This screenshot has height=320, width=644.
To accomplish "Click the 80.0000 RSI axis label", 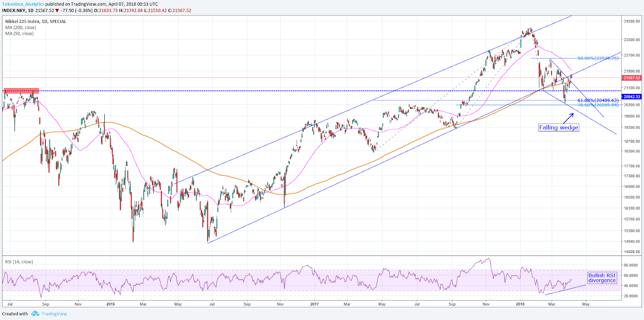I will tap(631, 265).
